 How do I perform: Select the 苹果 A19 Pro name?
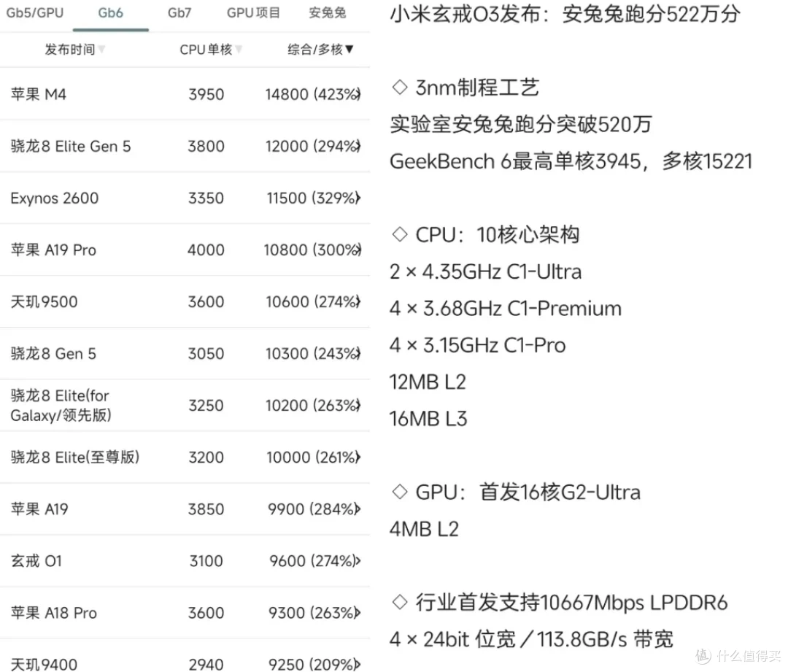53,250
